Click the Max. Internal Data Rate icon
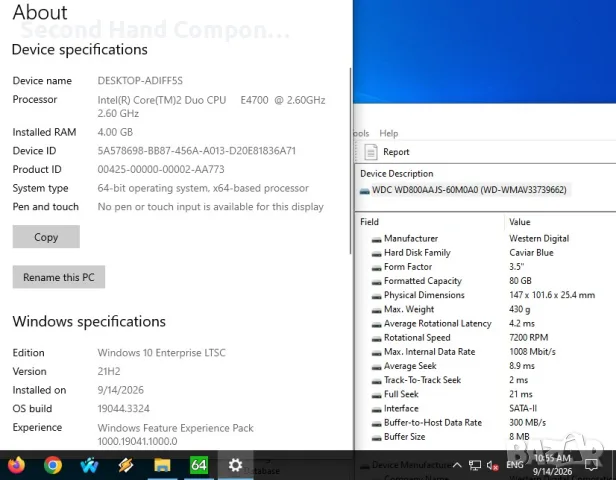The height and width of the screenshot is (480, 616). coord(376,352)
